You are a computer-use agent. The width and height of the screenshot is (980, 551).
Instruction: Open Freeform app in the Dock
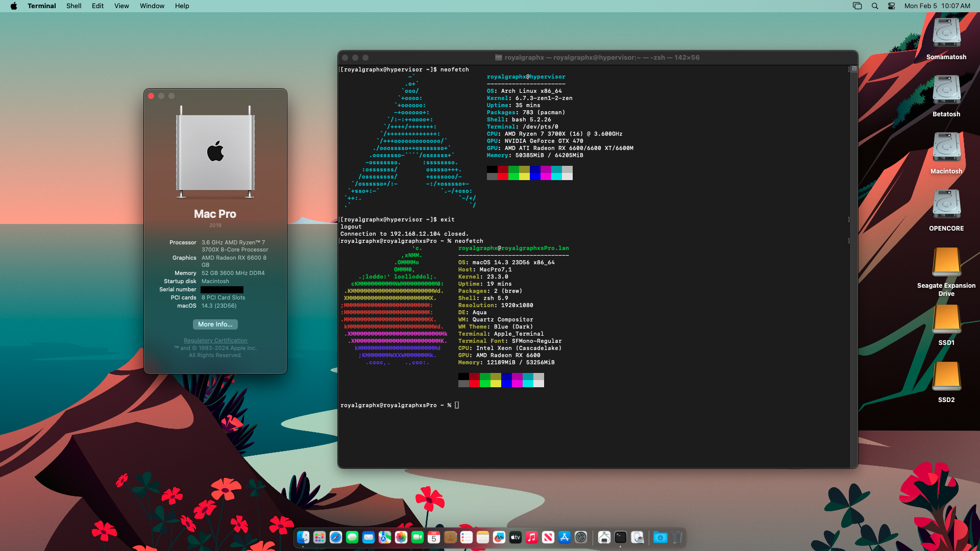pos(499,537)
